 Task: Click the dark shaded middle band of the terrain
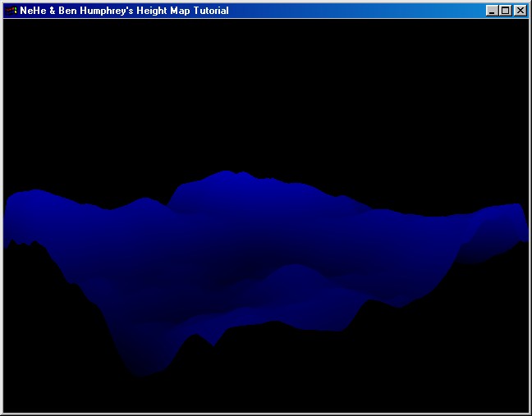tap(246, 246)
